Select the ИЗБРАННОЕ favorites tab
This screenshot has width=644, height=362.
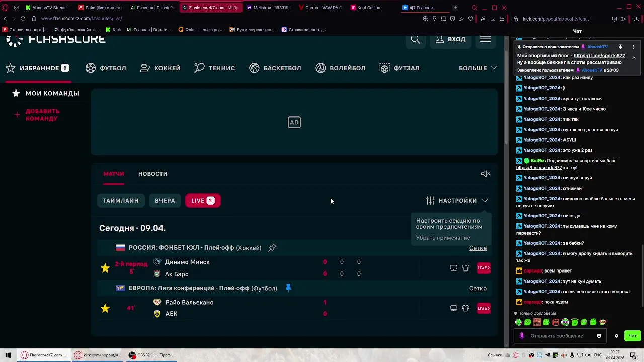coord(38,68)
